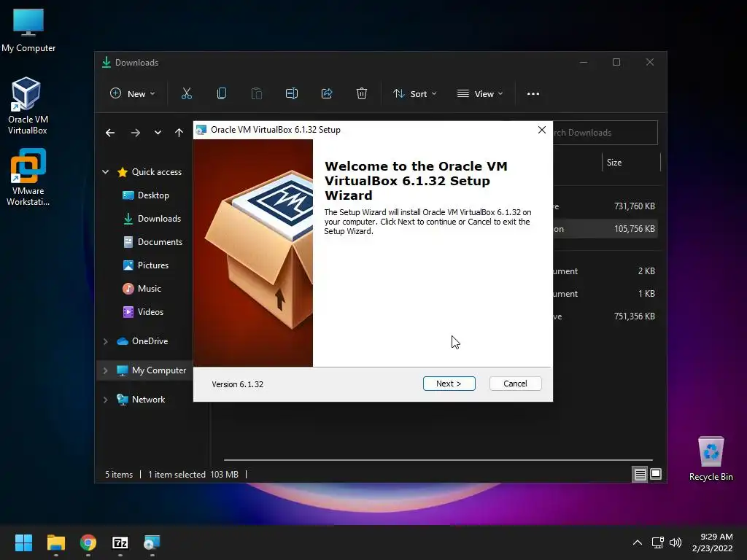Select the file sized 1 KB
This screenshot has height=560, width=747.
point(605,294)
